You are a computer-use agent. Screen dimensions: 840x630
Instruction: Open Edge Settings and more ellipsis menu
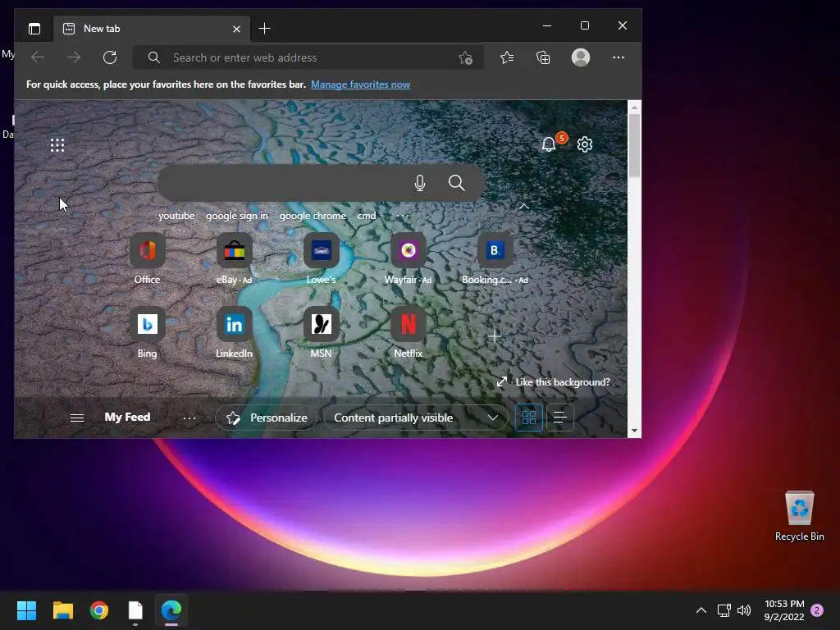click(x=619, y=57)
